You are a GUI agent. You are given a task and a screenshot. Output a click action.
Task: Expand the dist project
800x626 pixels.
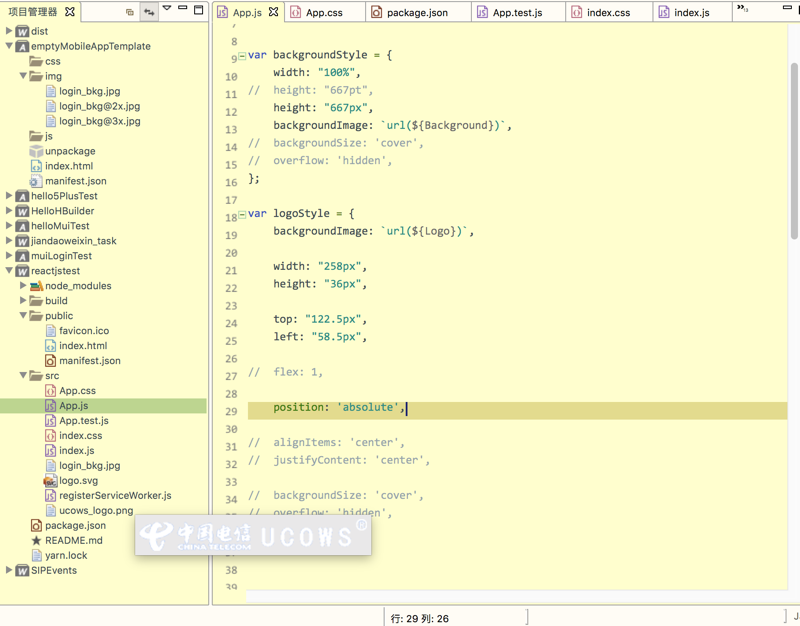point(9,31)
